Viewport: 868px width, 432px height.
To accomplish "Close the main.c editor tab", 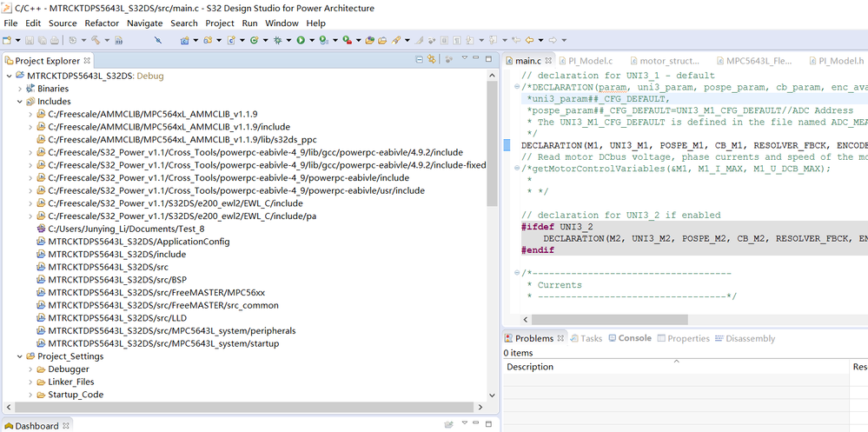I will 548,60.
